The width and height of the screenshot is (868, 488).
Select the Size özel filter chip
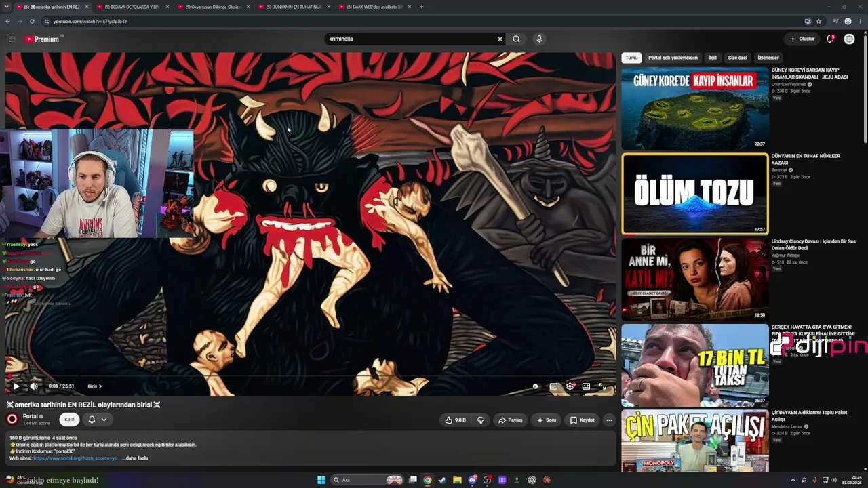738,58
